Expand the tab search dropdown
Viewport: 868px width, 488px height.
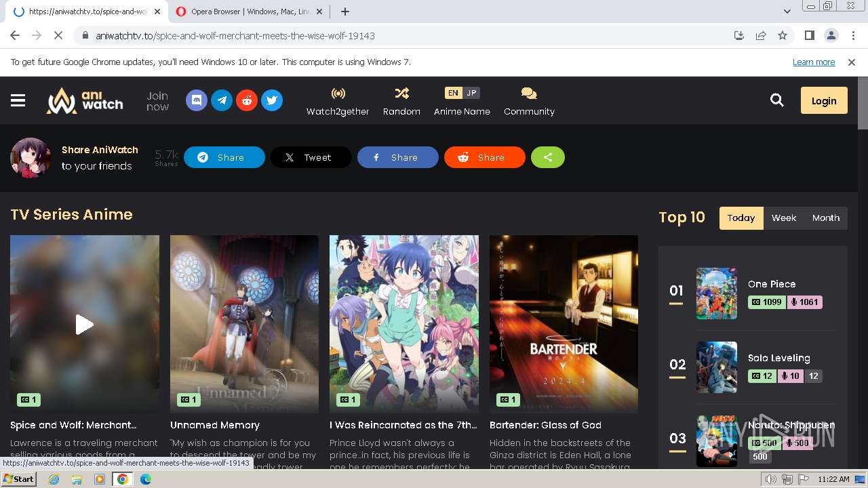pyautogui.click(x=787, y=12)
